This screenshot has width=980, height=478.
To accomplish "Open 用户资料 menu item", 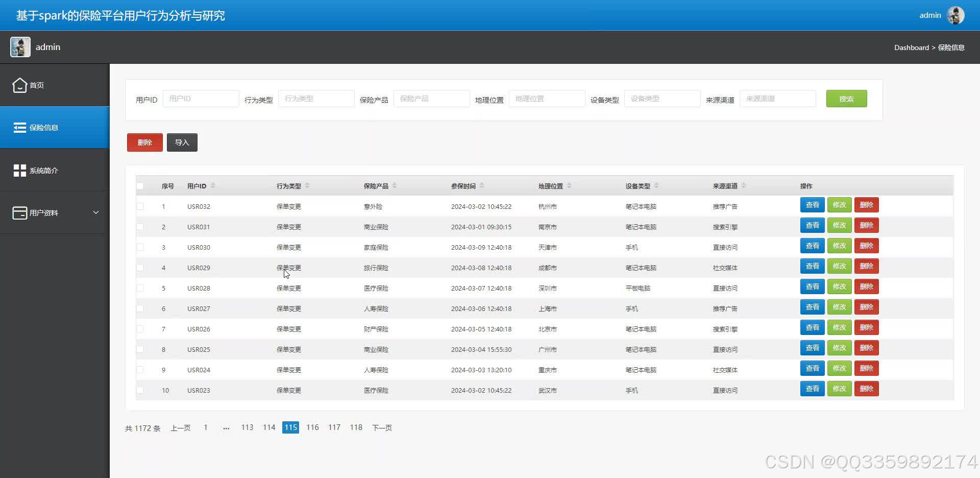I will 55,213.
